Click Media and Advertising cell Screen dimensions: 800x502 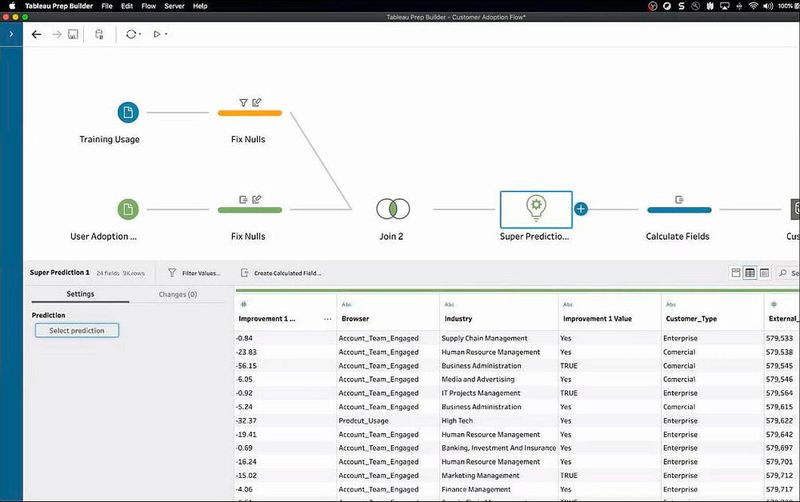click(478, 380)
